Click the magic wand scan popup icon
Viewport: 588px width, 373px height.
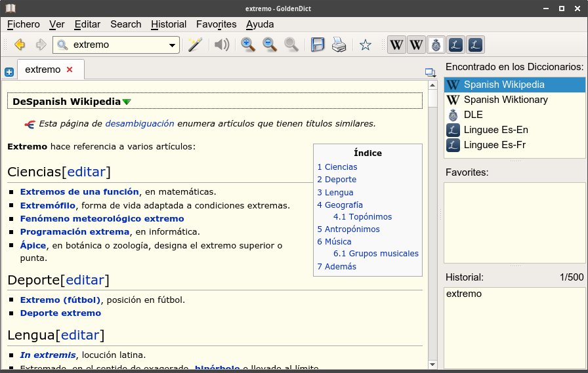point(195,45)
